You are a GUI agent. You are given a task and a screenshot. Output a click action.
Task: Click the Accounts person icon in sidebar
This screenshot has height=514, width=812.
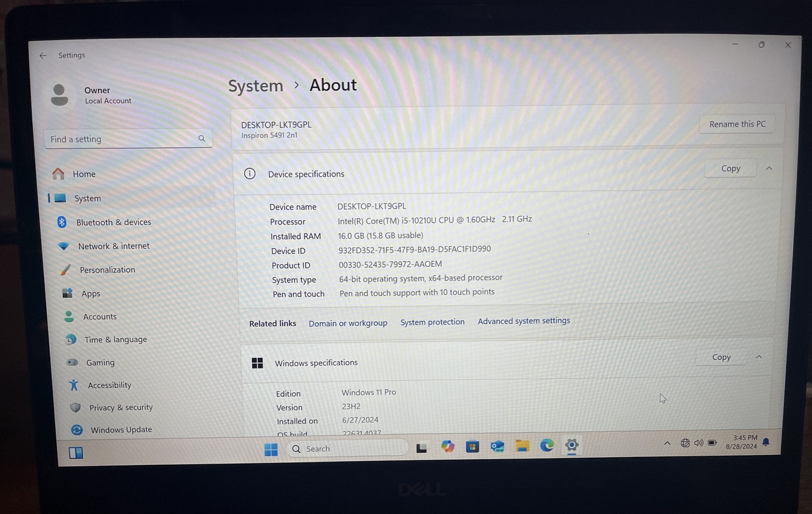[69, 317]
